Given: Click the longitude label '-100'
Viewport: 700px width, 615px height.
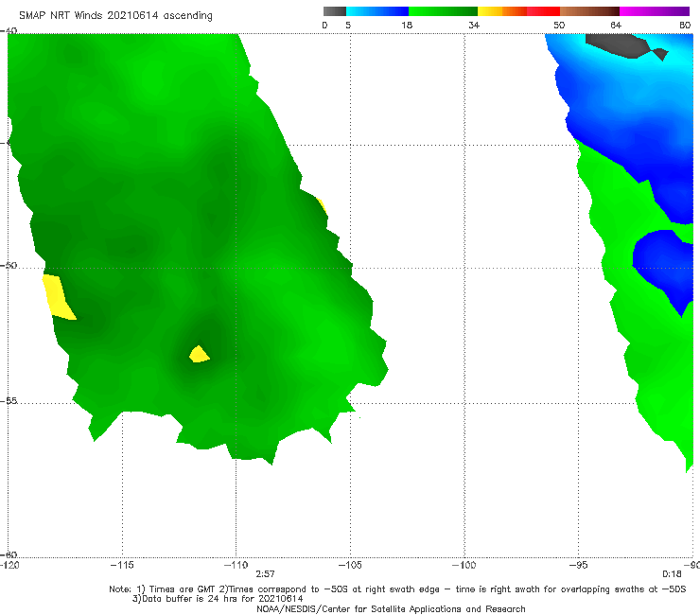Looking at the screenshot, I should [x=464, y=565].
